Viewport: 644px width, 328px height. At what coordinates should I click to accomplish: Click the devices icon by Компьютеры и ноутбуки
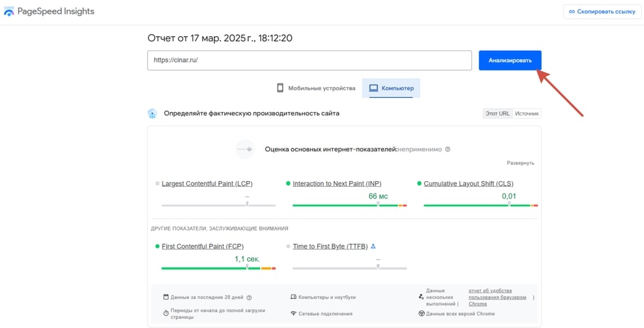(293, 297)
